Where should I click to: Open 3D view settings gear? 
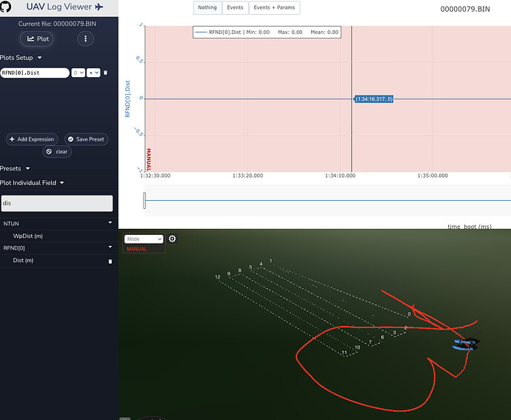click(x=173, y=239)
